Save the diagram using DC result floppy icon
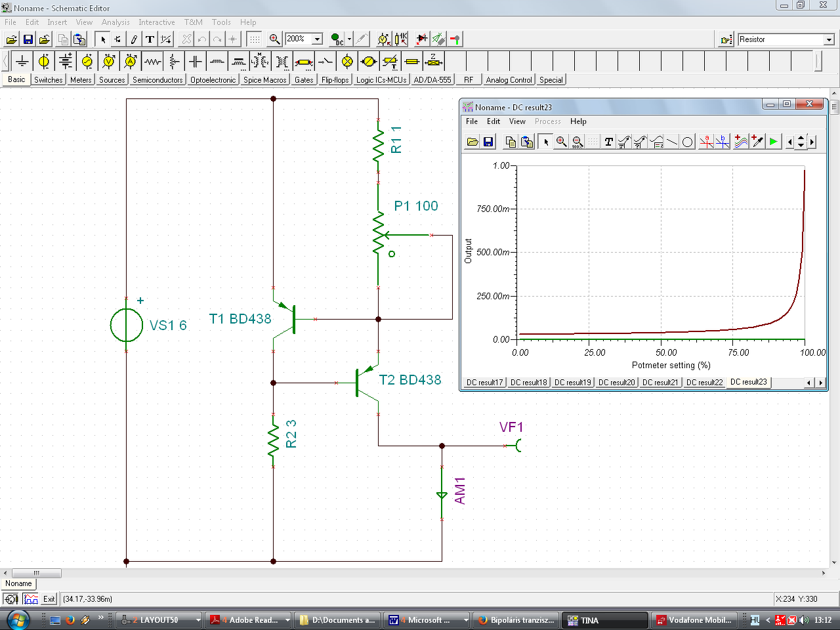The height and width of the screenshot is (630, 840). pos(488,142)
